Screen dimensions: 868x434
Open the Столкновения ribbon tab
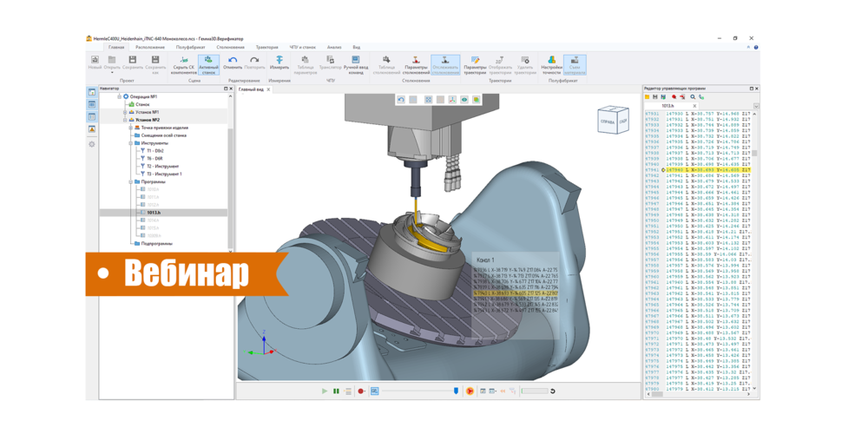click(231, 47)
